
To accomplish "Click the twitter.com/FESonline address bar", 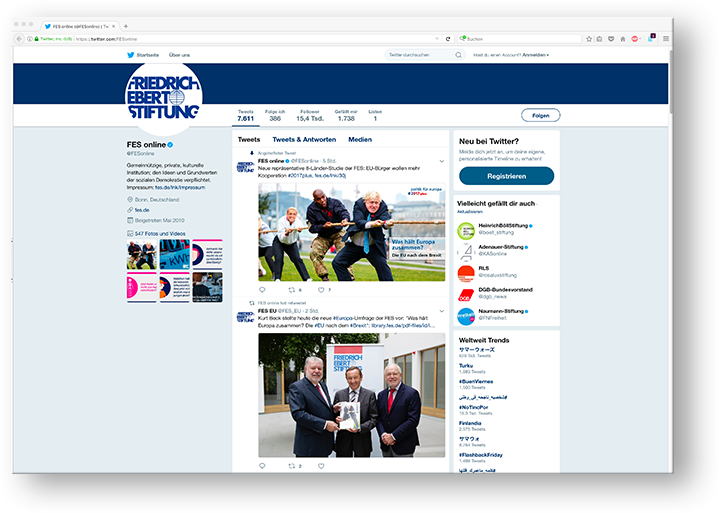I will click(234, 39).
